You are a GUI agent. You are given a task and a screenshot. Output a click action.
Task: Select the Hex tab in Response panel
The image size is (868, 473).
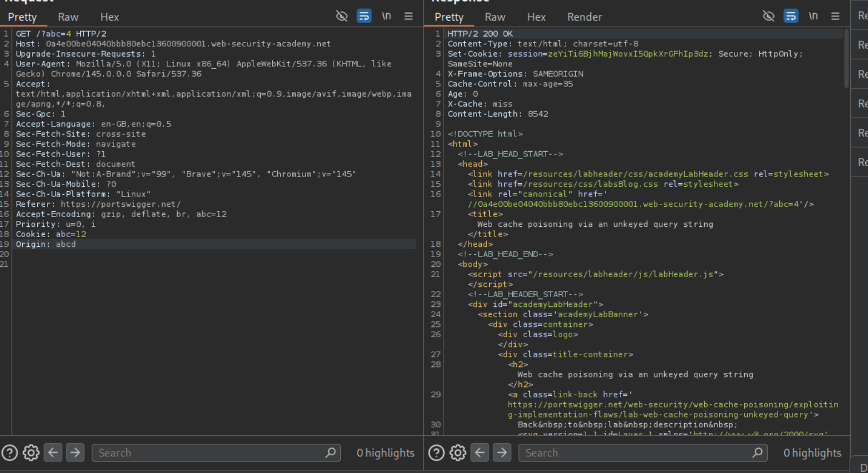(x=536, y=17)
